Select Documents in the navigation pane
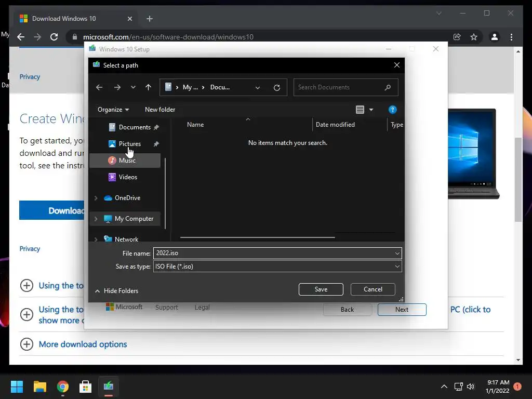The width and height of the screenshot is (532, 399). [x=135, y=127]
